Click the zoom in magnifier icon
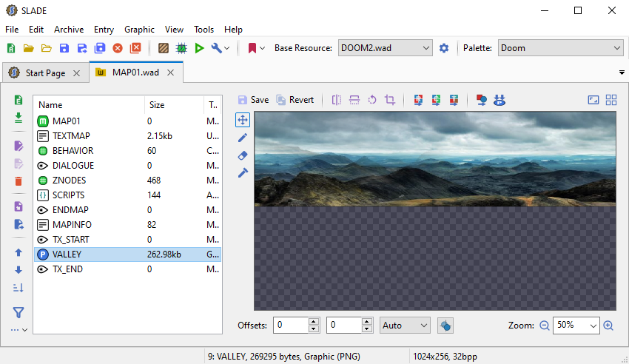629x364 pixels. (608, 326)
